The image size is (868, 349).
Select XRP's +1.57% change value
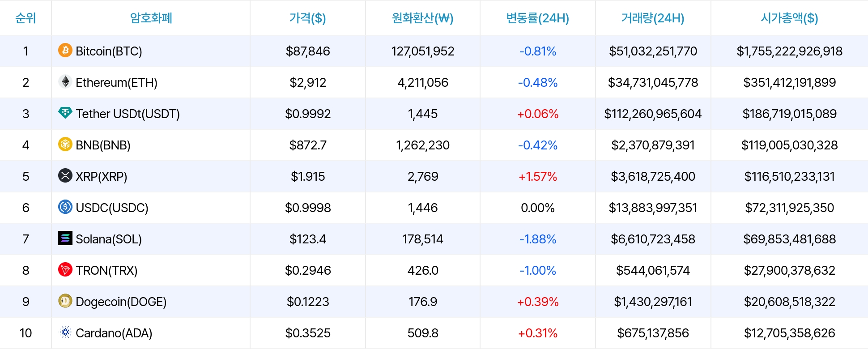tap(537, 176)
